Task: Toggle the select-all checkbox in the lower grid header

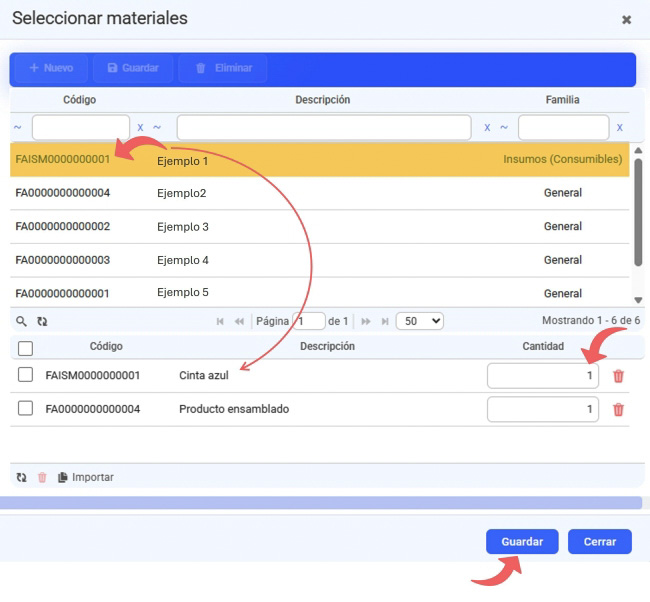Action: [25, 348]
